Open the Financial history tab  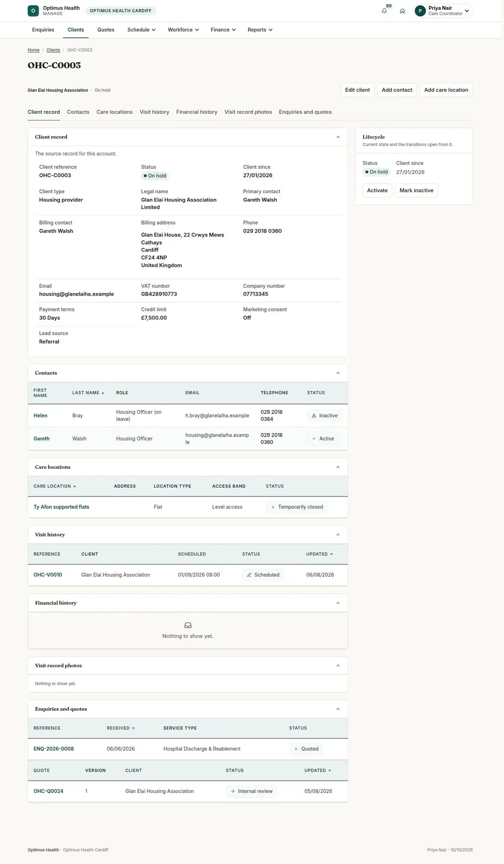197,112
